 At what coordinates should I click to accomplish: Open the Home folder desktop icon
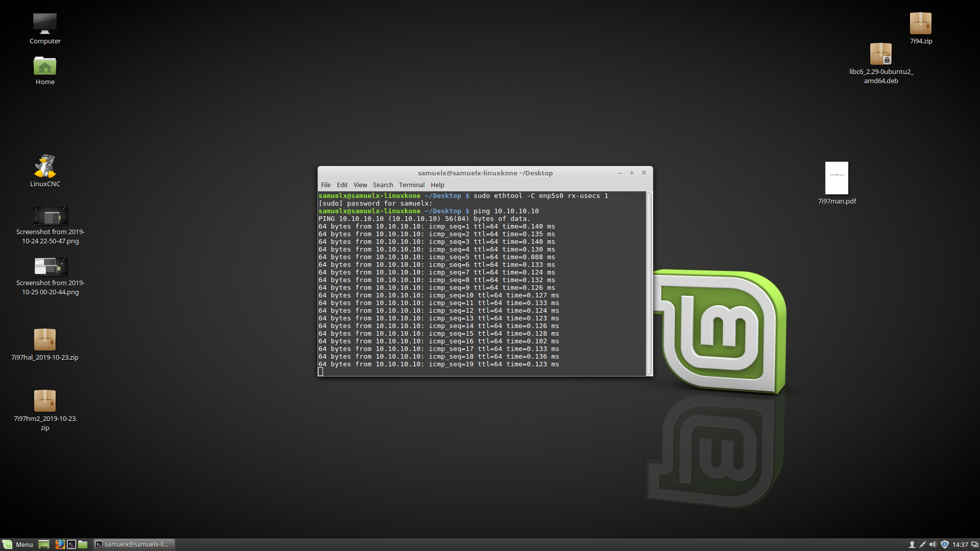coord(45,66)
